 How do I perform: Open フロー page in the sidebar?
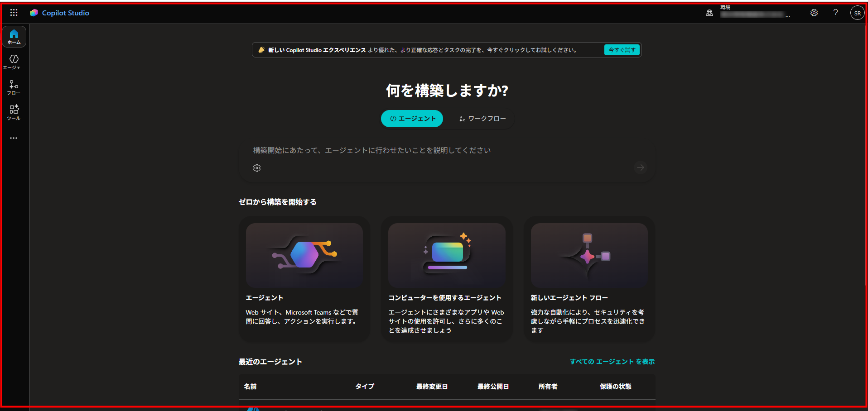tap(14, 87)
